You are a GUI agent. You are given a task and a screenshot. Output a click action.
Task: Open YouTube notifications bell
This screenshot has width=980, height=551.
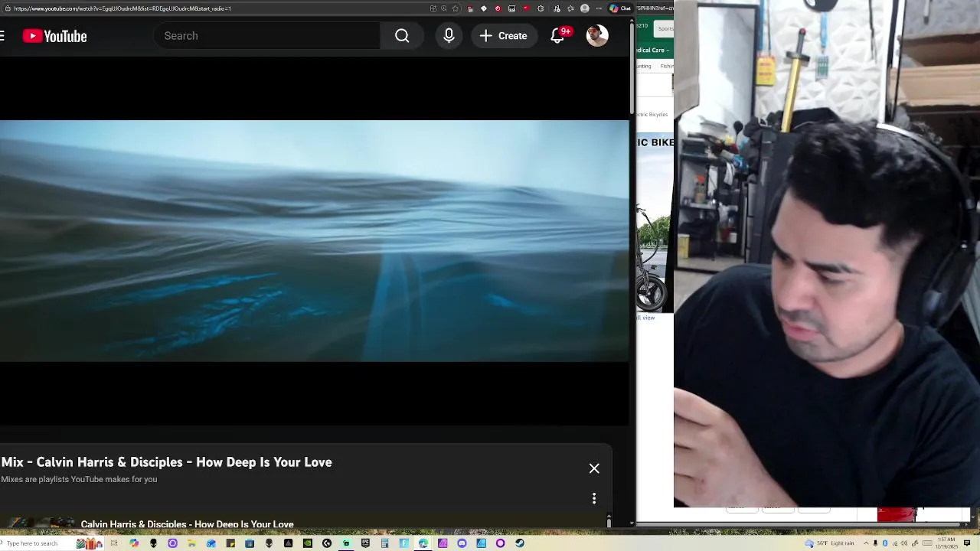(x=558, y=36)
